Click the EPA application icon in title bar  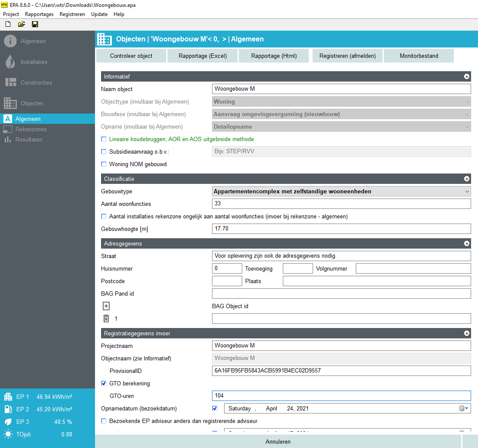(x=4, y=5)
